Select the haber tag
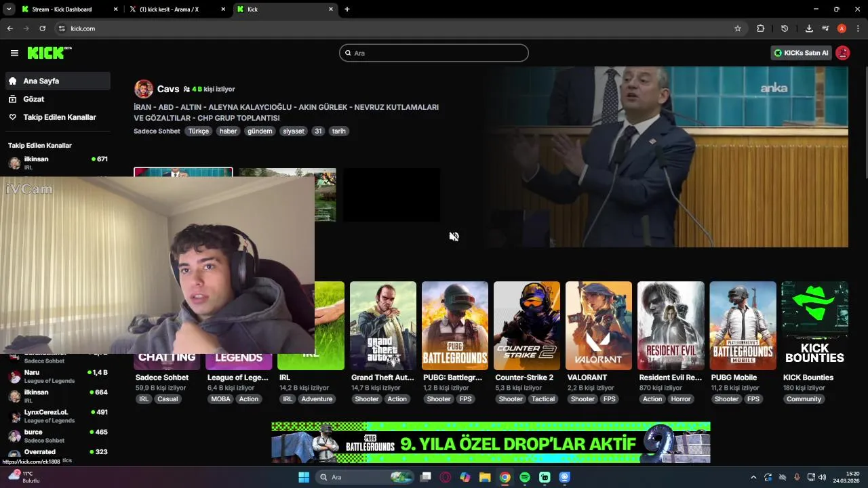Screen dimensions: 868x488 click(x=229, y=131)
